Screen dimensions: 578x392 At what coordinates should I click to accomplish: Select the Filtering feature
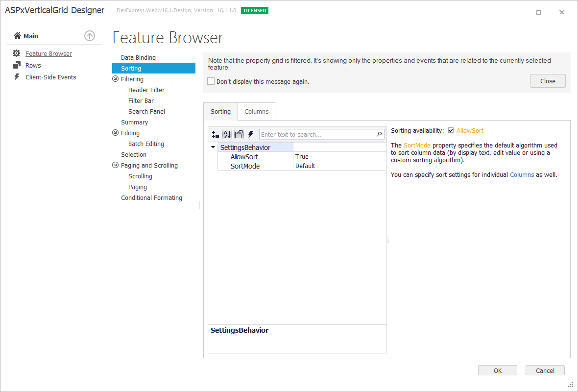tap(132, 79)
